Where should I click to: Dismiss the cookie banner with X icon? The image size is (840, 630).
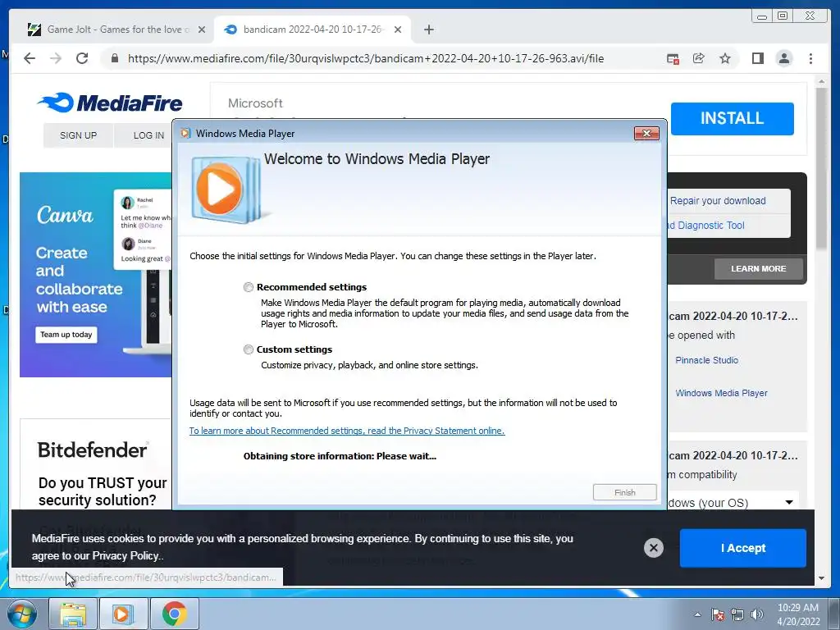point(653,547)
